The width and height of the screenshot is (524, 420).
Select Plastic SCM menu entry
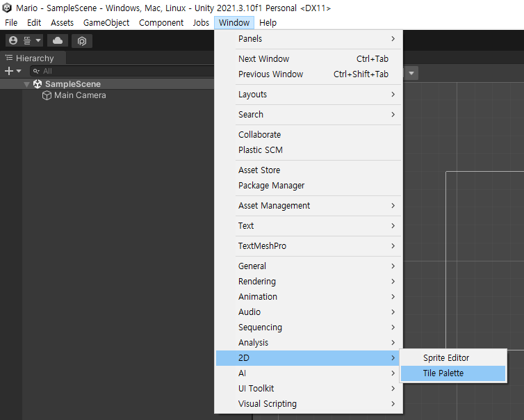pyautogui.click(x=309, y=150)
